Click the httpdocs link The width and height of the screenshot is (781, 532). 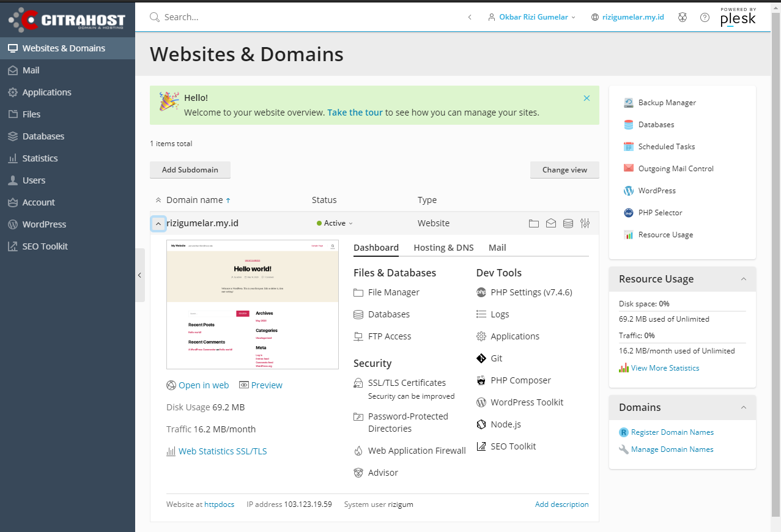(x=219, y=504)
